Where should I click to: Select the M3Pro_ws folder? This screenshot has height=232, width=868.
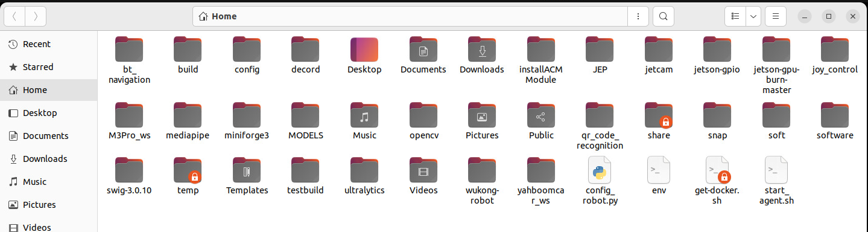tap(129, 115)
